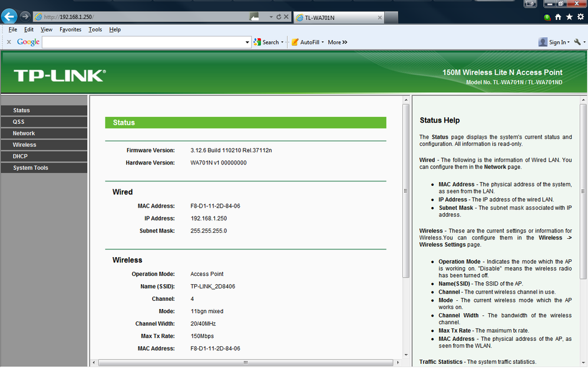Click Sign In on Google toolbar
588x368 pixels.
(x=554, y=42)
